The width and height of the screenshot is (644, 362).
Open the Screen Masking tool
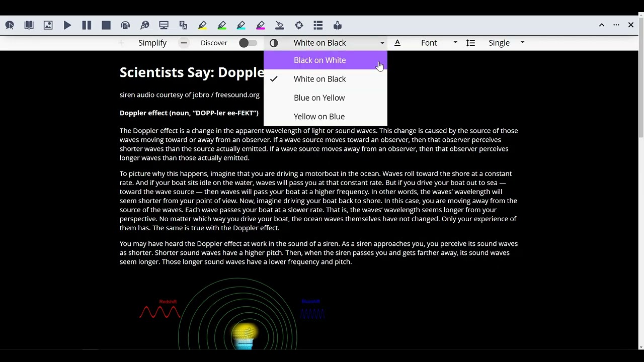click(164, 25)
